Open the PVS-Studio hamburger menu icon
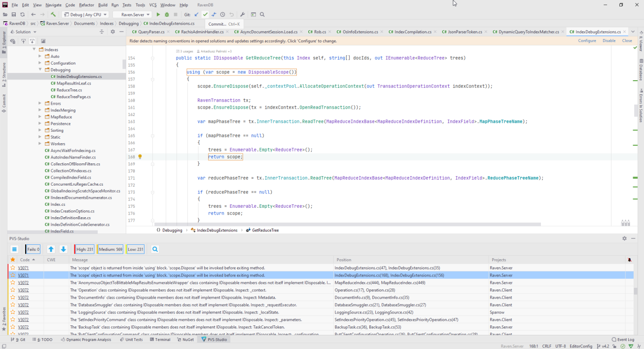Viewport: 644px width, 349px height. coord(14,249)
